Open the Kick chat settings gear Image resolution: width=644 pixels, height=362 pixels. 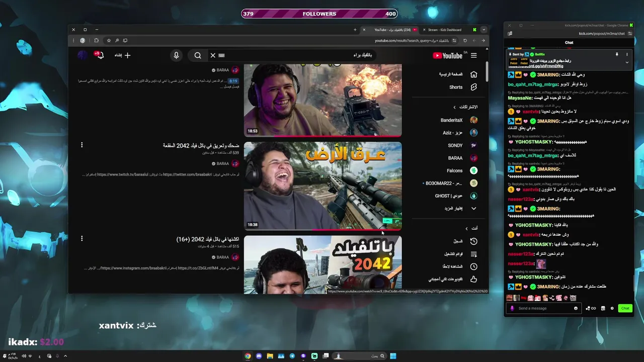coord(612,308)
